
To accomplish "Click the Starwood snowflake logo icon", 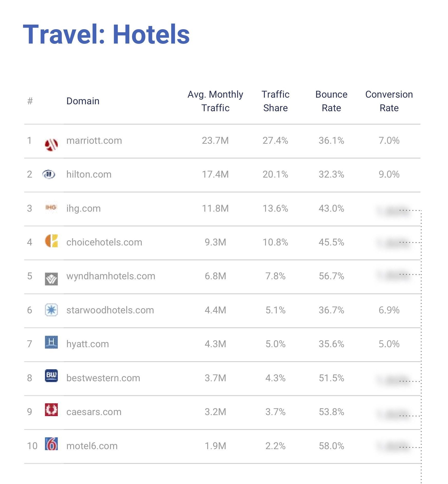I will point(51,310).
